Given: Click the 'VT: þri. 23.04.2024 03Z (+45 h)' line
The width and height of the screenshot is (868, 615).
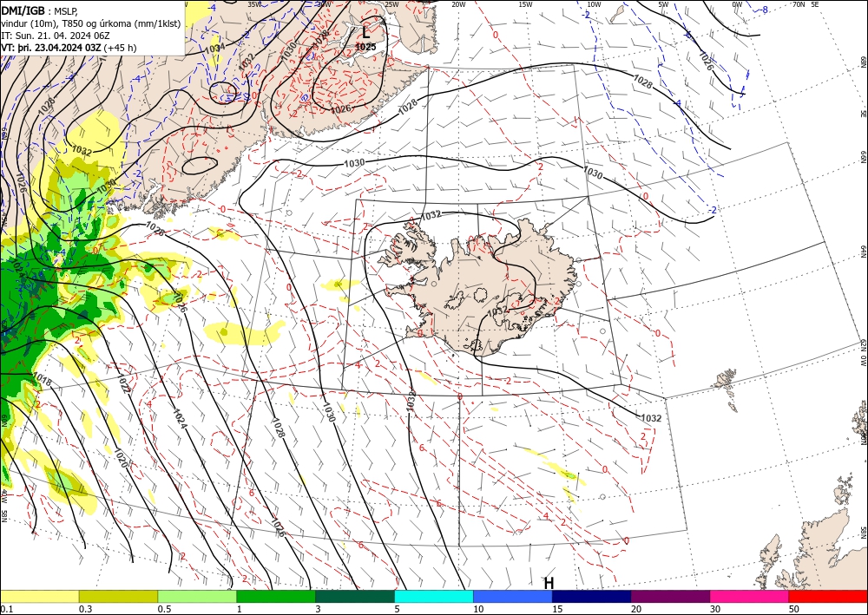Looking at the screenshot, I should point(69,48).
